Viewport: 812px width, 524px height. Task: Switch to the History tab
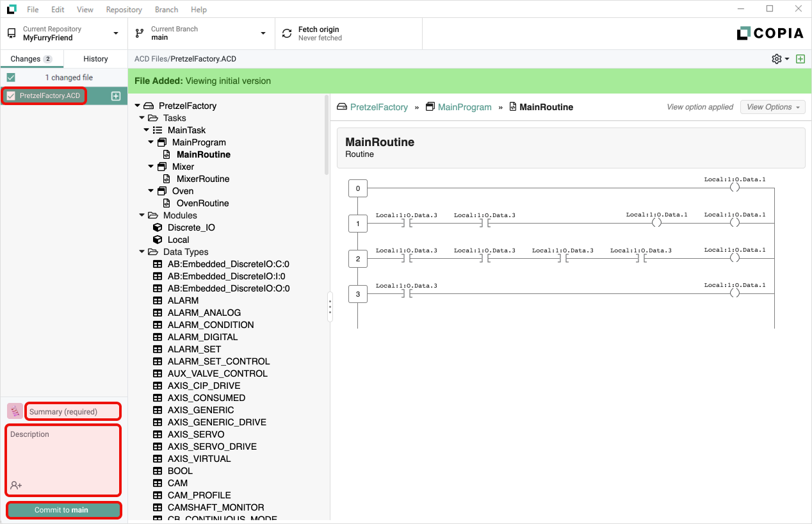95,59
